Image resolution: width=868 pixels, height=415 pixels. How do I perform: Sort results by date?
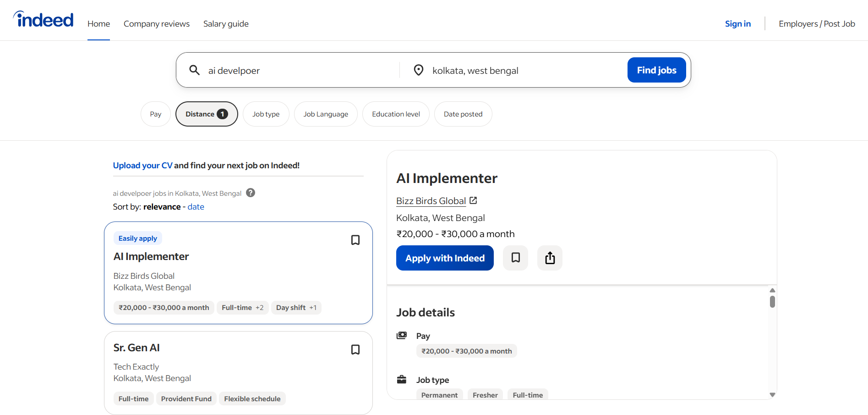[x=196, y=206]
